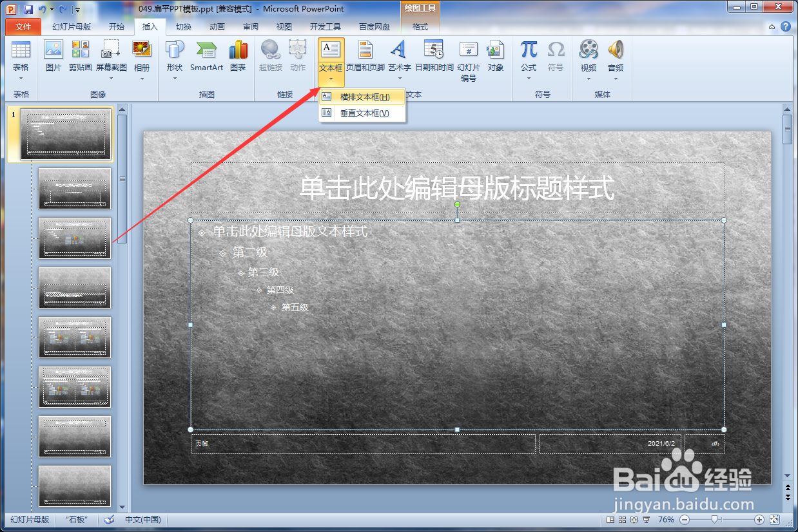Switch to Reading view icon
The width and height of the screenshot is (798, 532).
634,519
